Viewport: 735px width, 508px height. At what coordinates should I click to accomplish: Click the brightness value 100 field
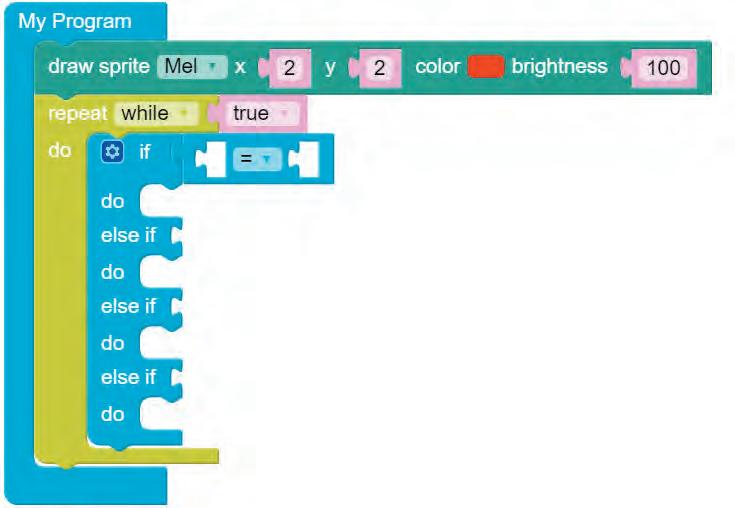(663, 68)
